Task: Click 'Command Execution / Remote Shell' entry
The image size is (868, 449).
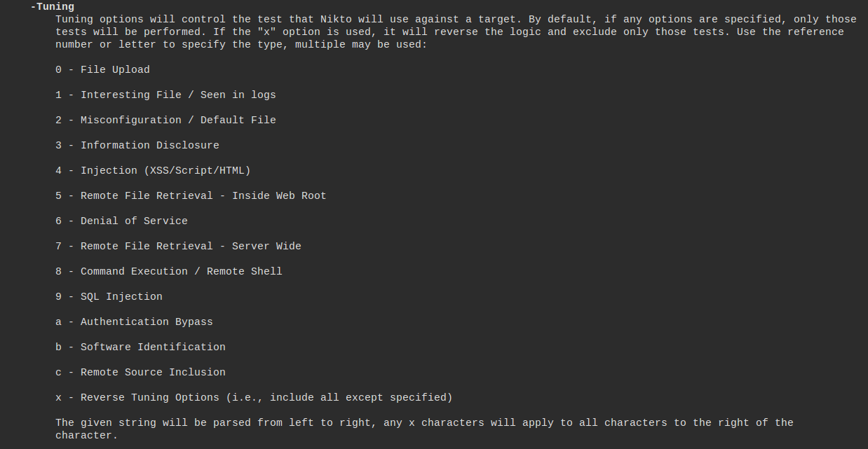Action: pos(181,272)
